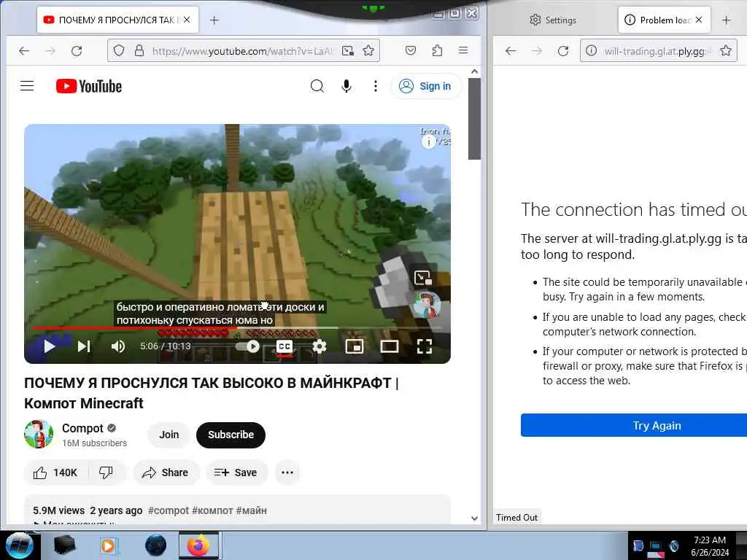Select the ПОЧЕМУ Я ПРОСНУЛСЯ ТАК tab

pyautogui.click(x=117, y=20)
